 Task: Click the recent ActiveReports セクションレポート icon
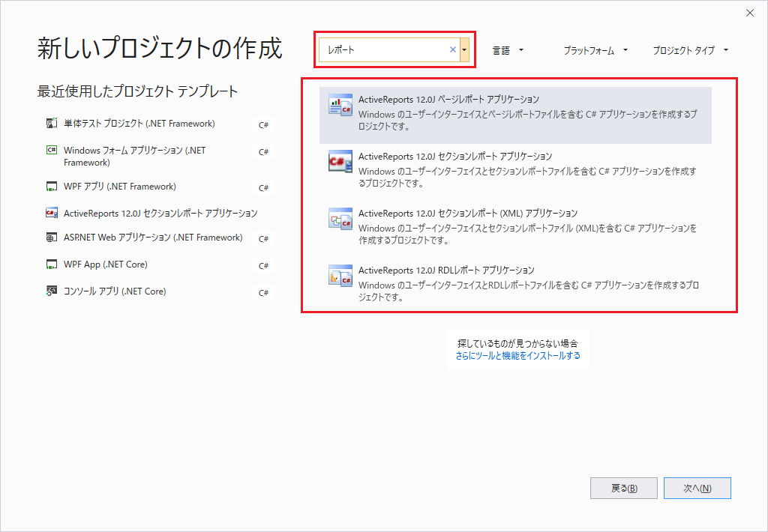coord(52,213)
